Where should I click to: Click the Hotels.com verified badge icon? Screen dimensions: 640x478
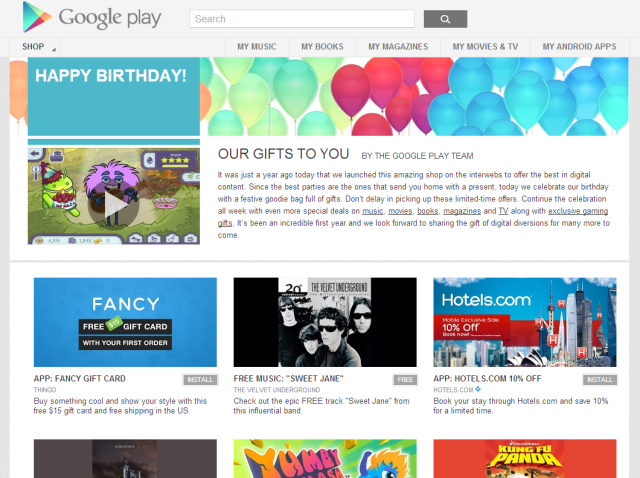pyautogui.click(x=478, y=389)
